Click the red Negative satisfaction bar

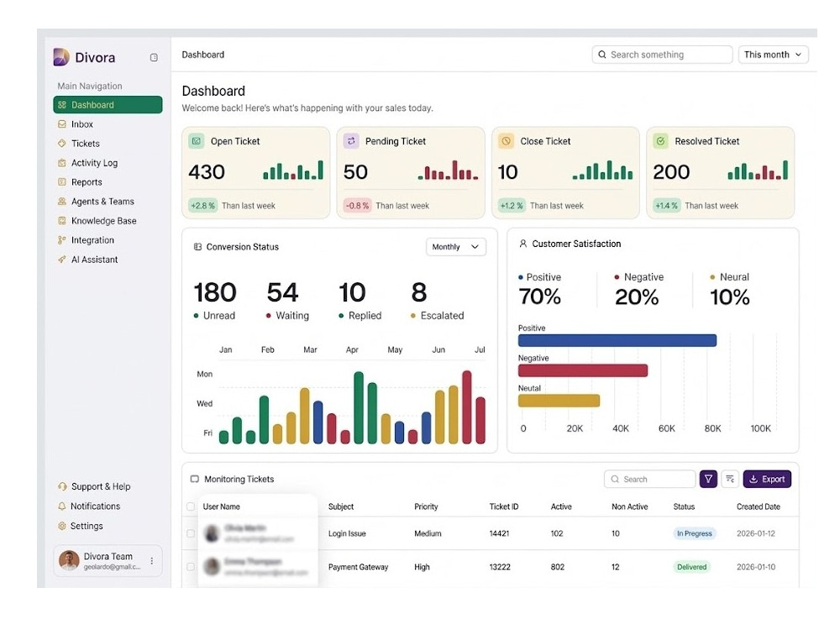tap(583, 370)
